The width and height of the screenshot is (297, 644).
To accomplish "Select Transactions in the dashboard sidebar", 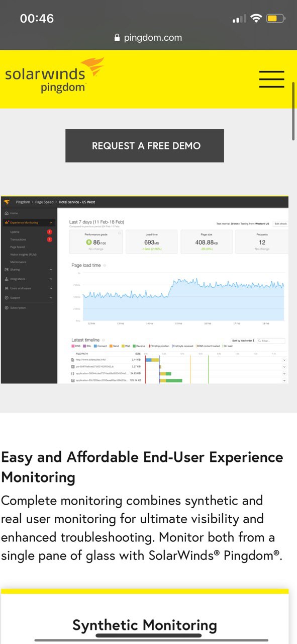I will coord(18,239).
